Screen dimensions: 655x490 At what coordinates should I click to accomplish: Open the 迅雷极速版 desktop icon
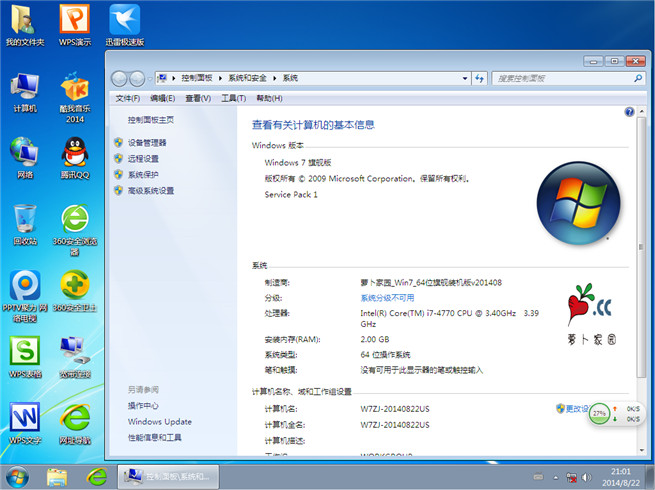(124, 25)
